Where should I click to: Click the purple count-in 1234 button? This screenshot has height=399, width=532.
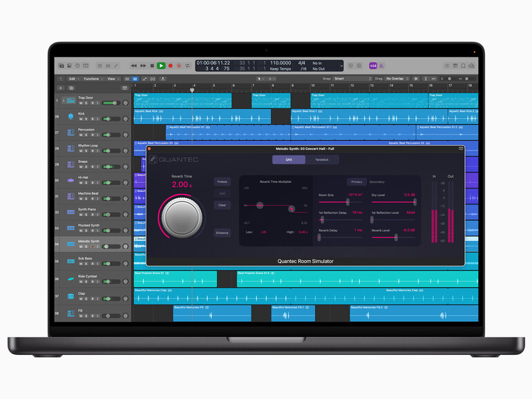point(373,66)
